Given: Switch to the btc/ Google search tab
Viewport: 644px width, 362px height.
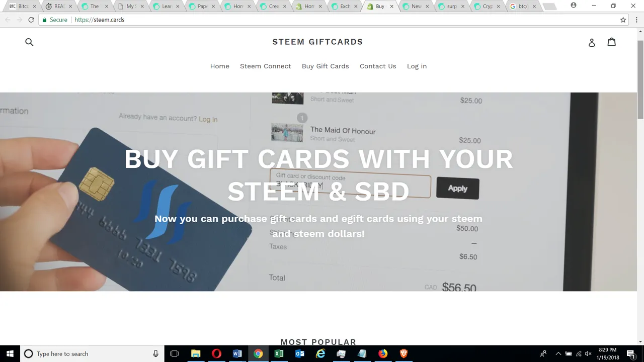Looking at the screenshot, I should coord(522,7).
